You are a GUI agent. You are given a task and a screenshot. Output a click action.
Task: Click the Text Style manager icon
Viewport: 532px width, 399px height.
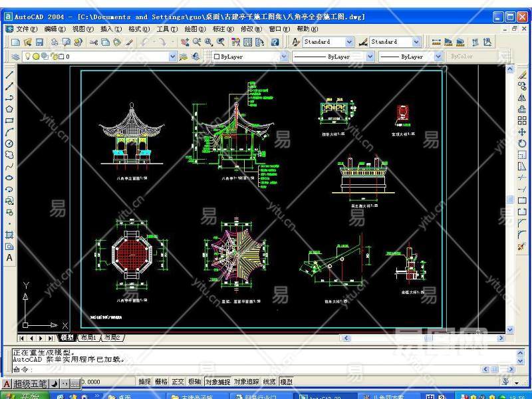(x=296, y=42)
